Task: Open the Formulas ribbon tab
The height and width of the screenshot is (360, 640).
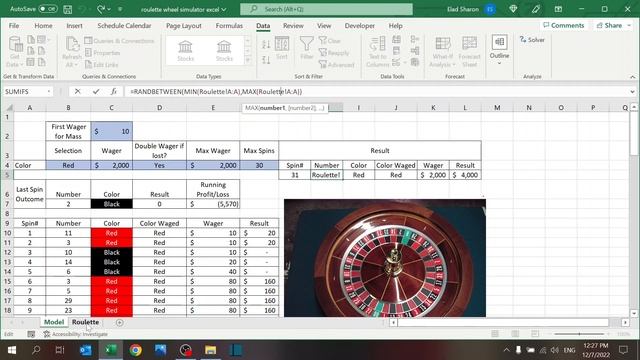Action: click(229, 25)
